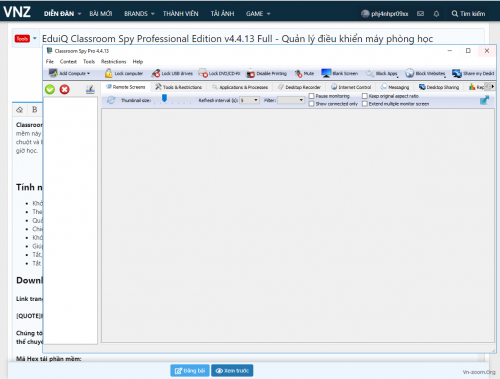Click the Lock computer toolbar icon

click(108, 73)
